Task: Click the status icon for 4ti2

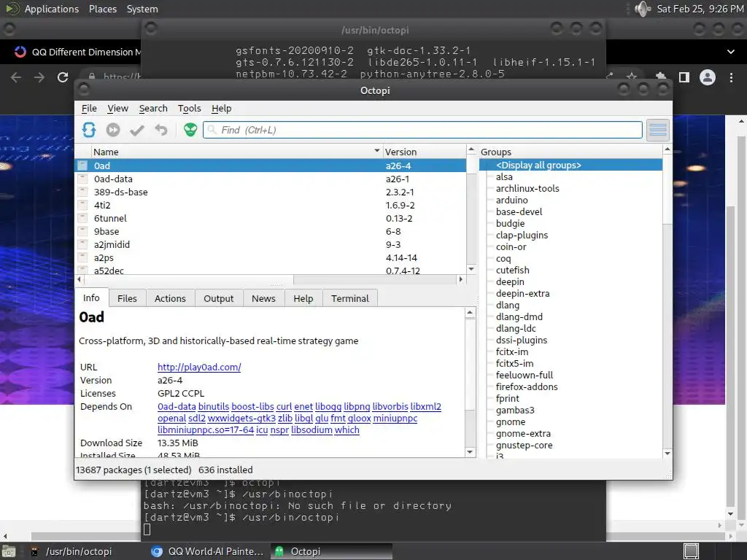Action: click(83, 205)
